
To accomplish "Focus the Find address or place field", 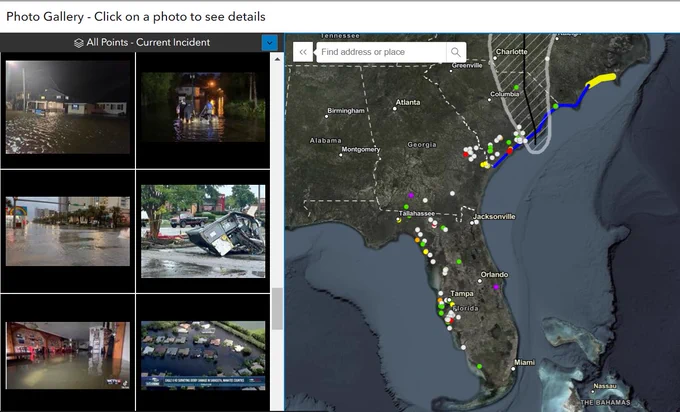I will 381,52.
